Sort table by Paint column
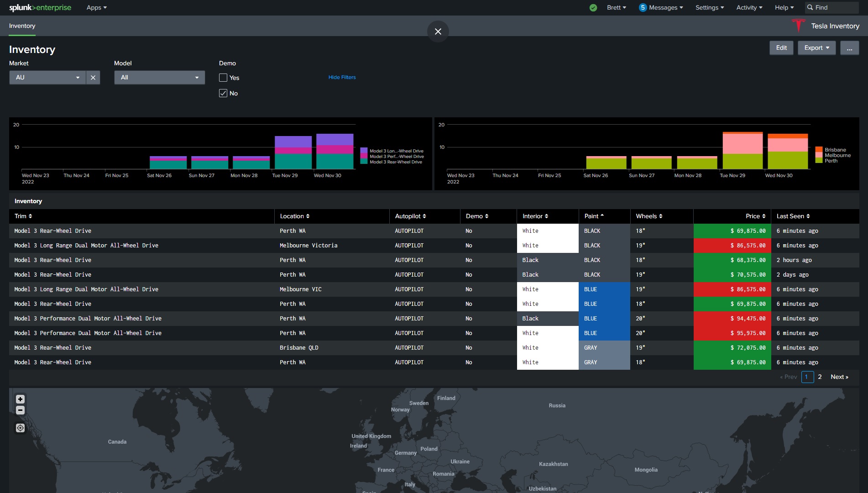Image resolution: width=868 pixels, height=493 pixels. (x=594, y=216)
